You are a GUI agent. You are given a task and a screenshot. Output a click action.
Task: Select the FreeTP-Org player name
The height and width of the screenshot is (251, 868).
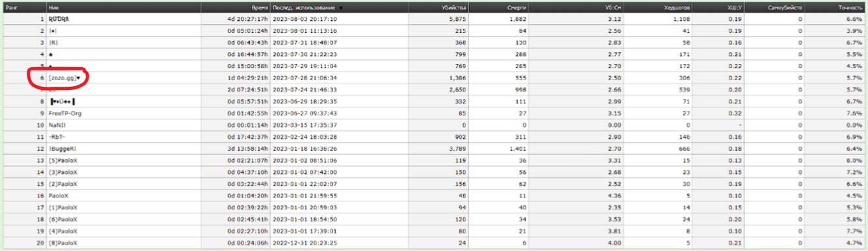[x=65, y=113]
